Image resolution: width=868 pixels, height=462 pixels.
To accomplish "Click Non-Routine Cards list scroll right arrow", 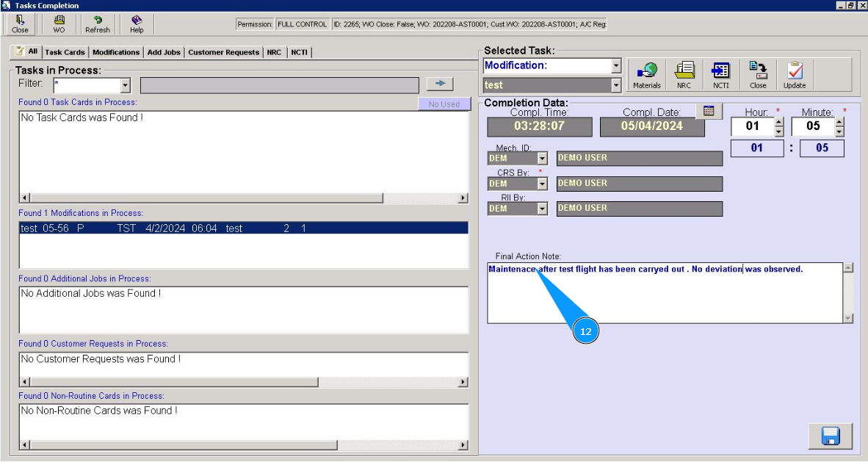I will coord(463,445).
